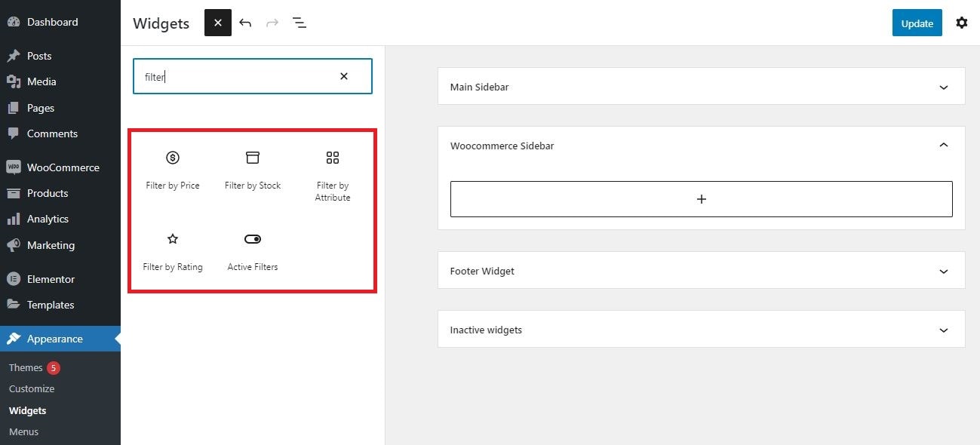Open the Menus submenu link
980x445 pixels.
(x=23, y=431)
